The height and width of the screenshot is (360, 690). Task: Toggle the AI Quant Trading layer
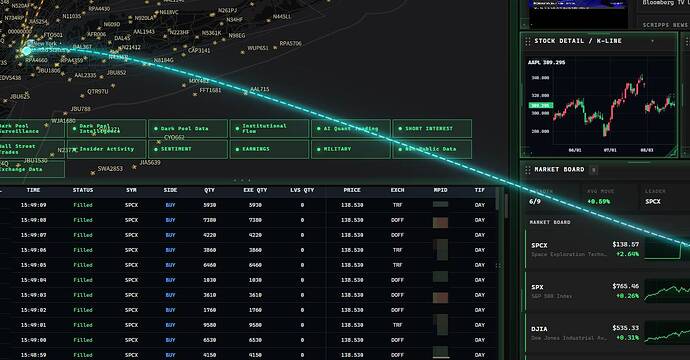click(351, 129)
